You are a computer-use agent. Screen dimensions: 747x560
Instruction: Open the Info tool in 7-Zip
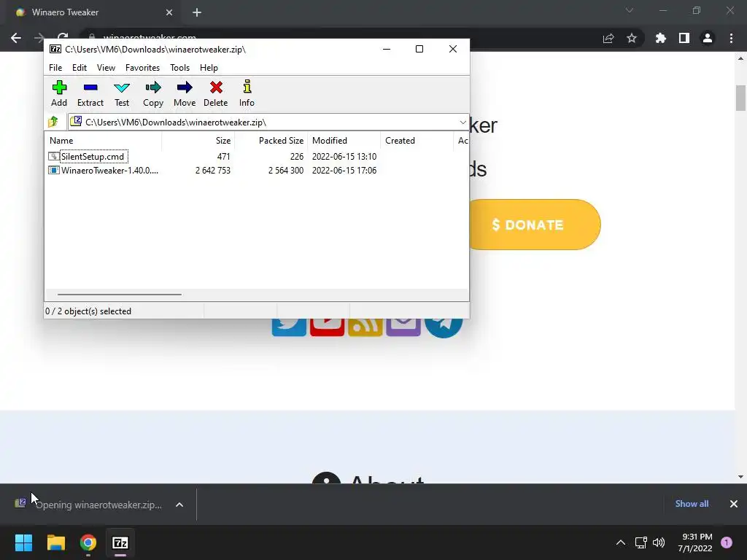pos(247,93)
